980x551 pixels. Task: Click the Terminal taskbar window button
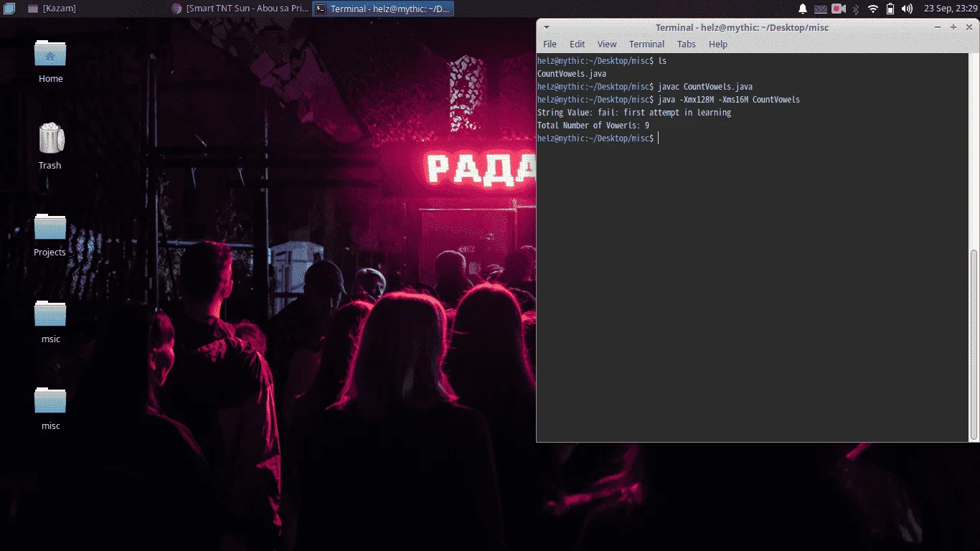point(383,9)
